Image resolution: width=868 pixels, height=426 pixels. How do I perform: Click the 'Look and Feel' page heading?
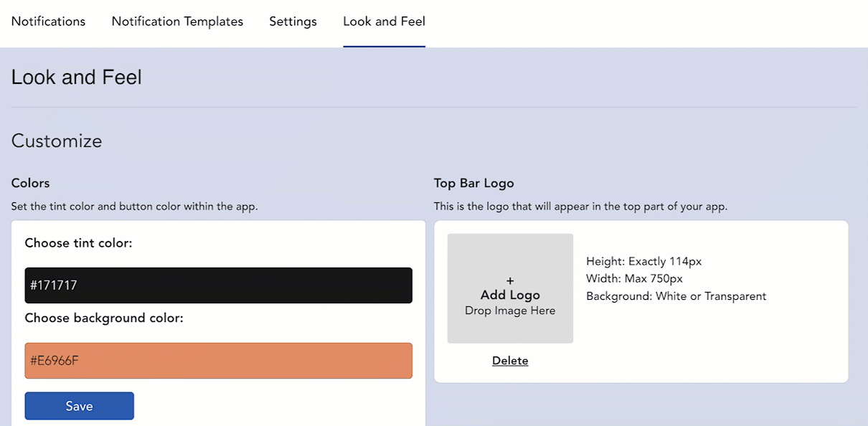click(76, 77)
